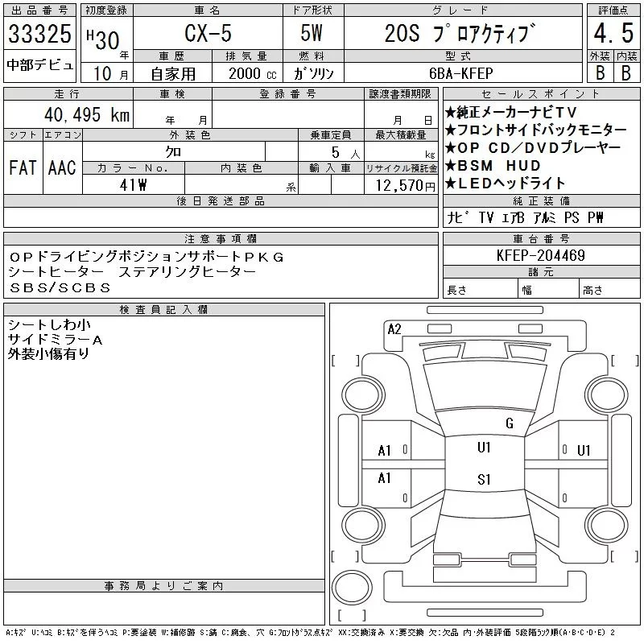The width and height of the screenshot is (644, 644).
Task: Select sales point LEDヘッドライト
Action: click(x=506, y=184)
